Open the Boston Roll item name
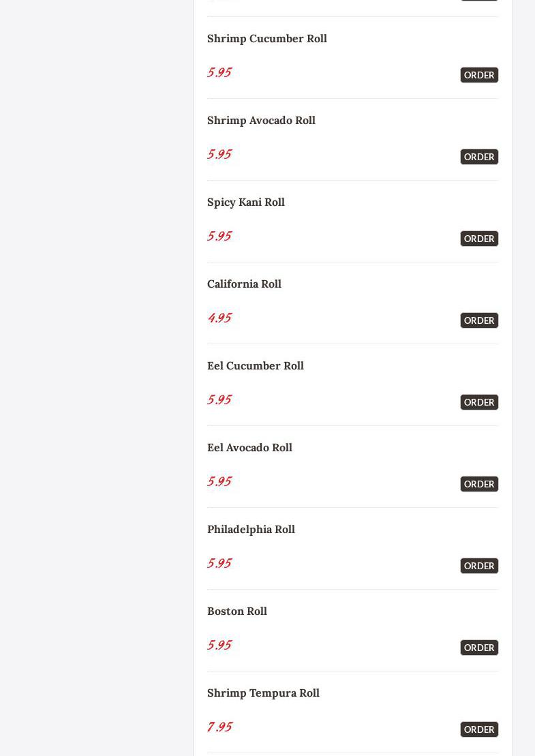This screenshot has width=535, height=756. 237,611
